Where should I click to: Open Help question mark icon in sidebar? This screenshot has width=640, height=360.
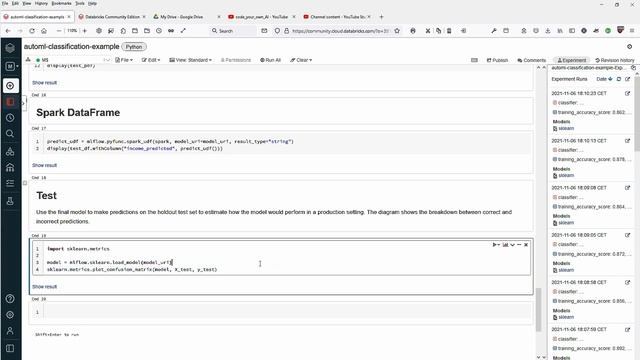pyautogui.click(x=10, y=299)
